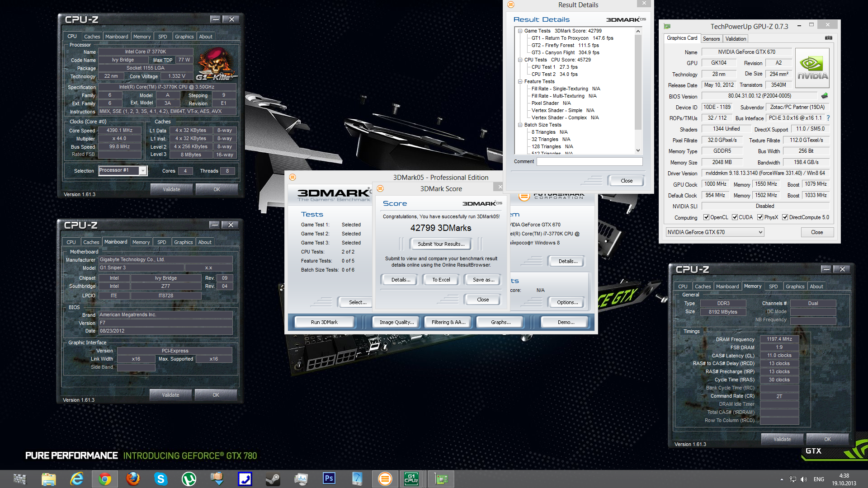This screenshot has height=488, width=868.
Task: Open File Explorer folder icon in taskbar
Action: [x=49, y=479]
